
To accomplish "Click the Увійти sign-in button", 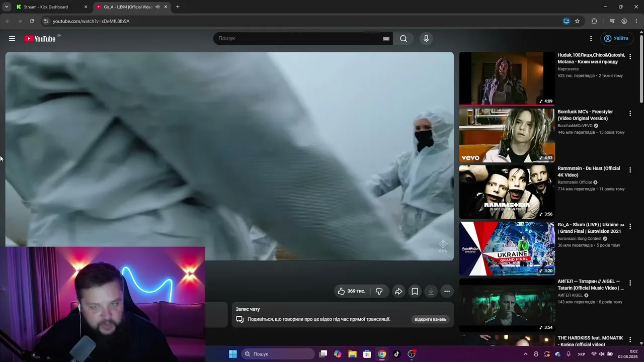I will (616, 39).
